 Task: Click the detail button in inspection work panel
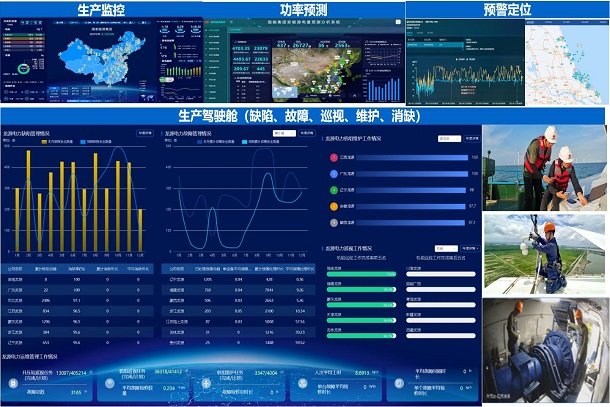click(470, 248)
